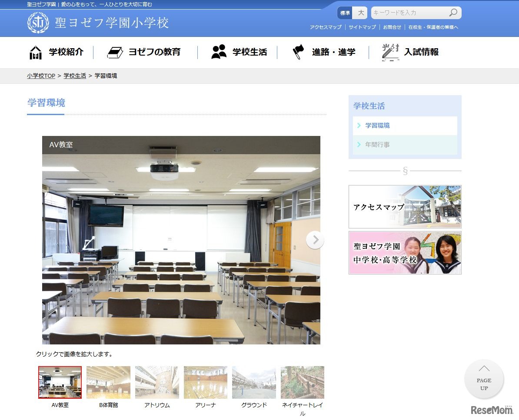
Task: Go to 学校生活 breadcrumb
Action: [x=75, y=76]
